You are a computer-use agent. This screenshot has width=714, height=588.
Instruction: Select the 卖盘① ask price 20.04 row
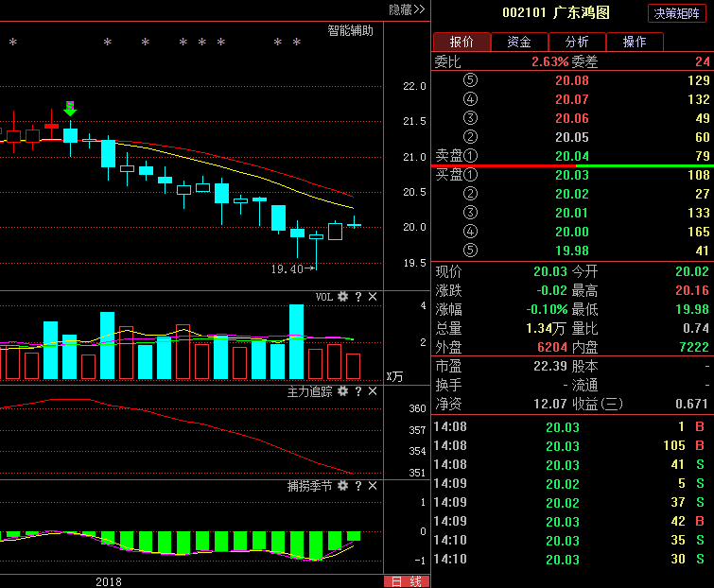click(x=571, y=156)
